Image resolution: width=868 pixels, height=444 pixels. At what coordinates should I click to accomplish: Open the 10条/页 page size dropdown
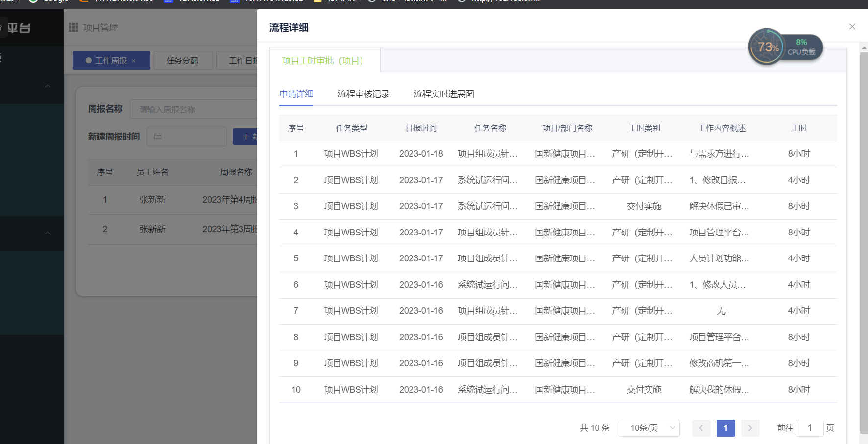649,428
